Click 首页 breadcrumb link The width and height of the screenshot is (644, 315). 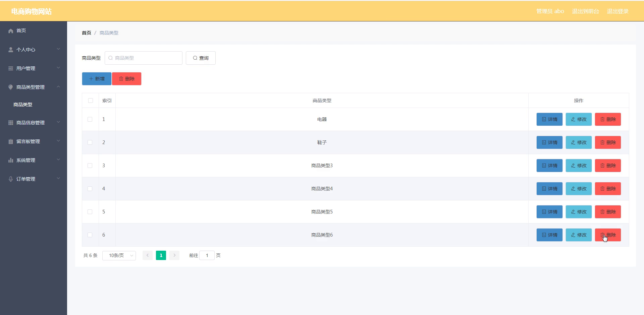click(87, 33)
